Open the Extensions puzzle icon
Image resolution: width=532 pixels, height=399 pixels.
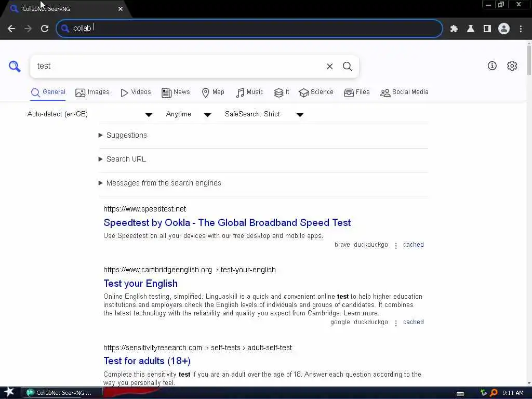tap(454, 29)
